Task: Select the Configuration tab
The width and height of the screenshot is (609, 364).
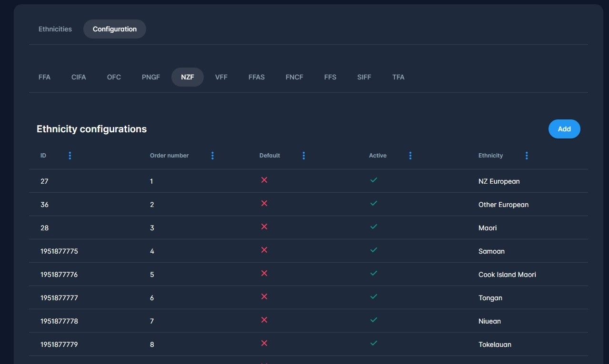Action: tap(115, 29)
